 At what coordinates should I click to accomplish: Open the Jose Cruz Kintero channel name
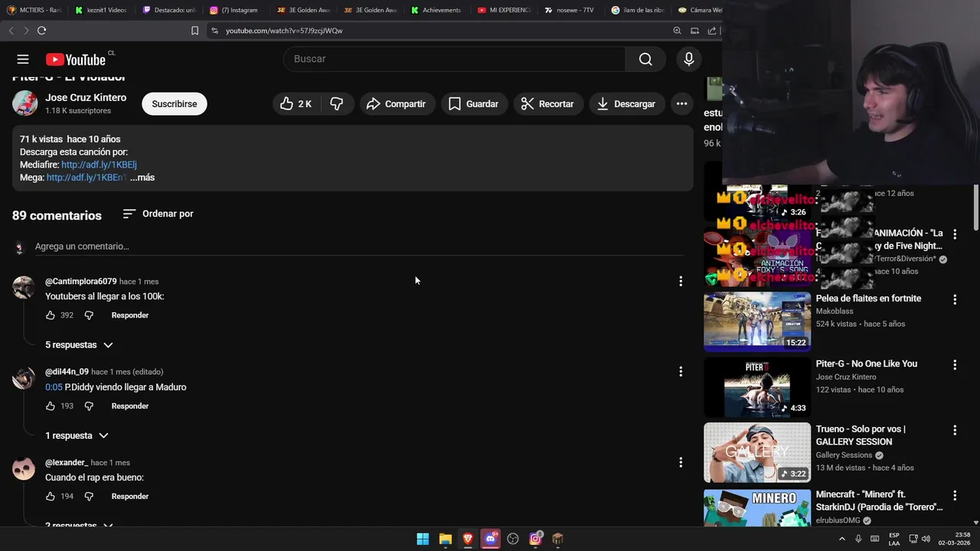coord(86,98)
